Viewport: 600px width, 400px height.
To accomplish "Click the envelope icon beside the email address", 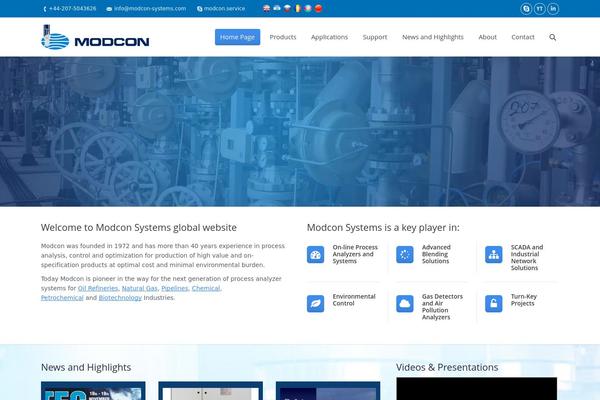I will pyautogui.click(x=109, y=9).
